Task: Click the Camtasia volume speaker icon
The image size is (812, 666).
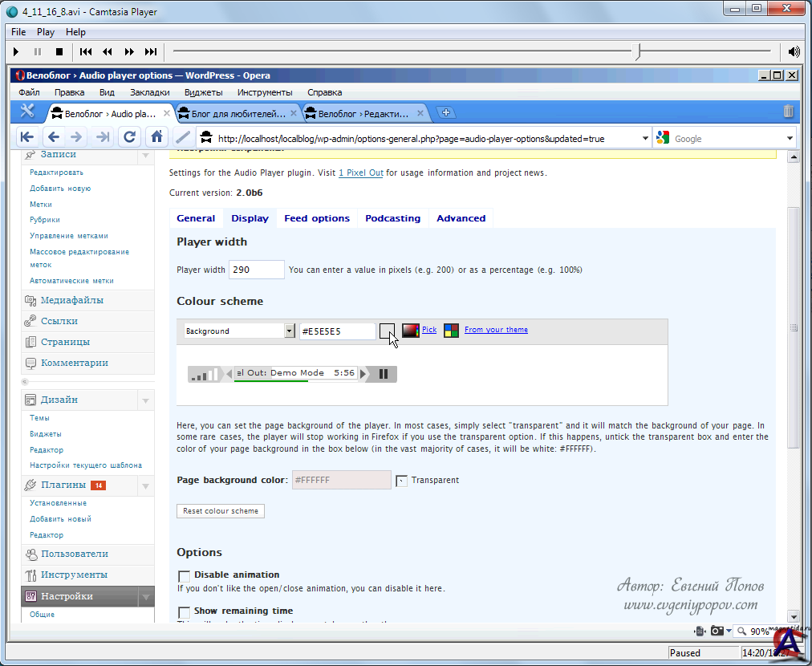Action: tap(794, 52)
